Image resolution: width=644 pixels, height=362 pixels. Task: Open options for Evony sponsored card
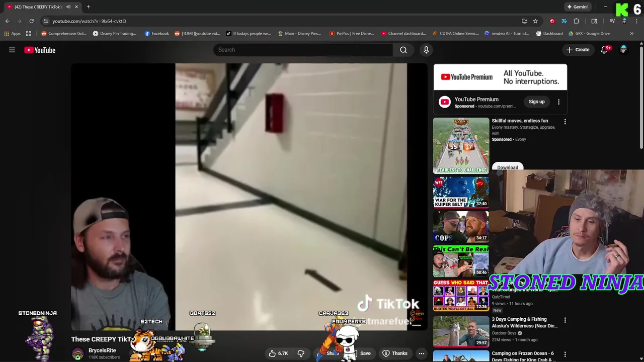pyautogui.click(x=565, y=122)
